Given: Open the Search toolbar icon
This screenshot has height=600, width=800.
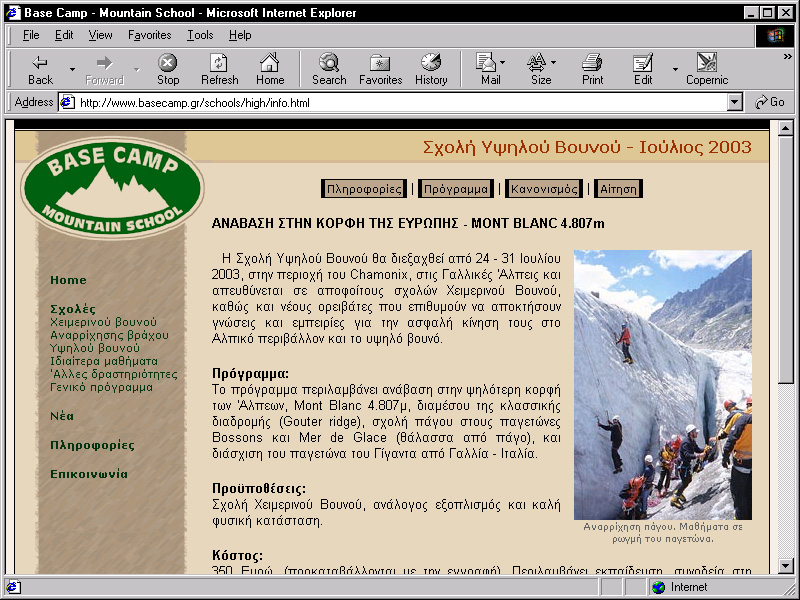Looking at the screenshot, I should (x=329, y=62).
